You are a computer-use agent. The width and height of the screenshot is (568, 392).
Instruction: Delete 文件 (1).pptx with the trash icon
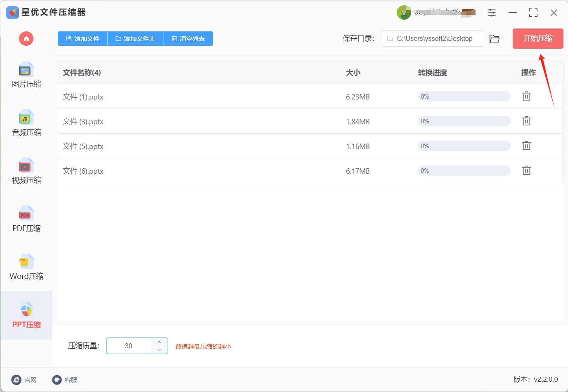click(526, 96)
